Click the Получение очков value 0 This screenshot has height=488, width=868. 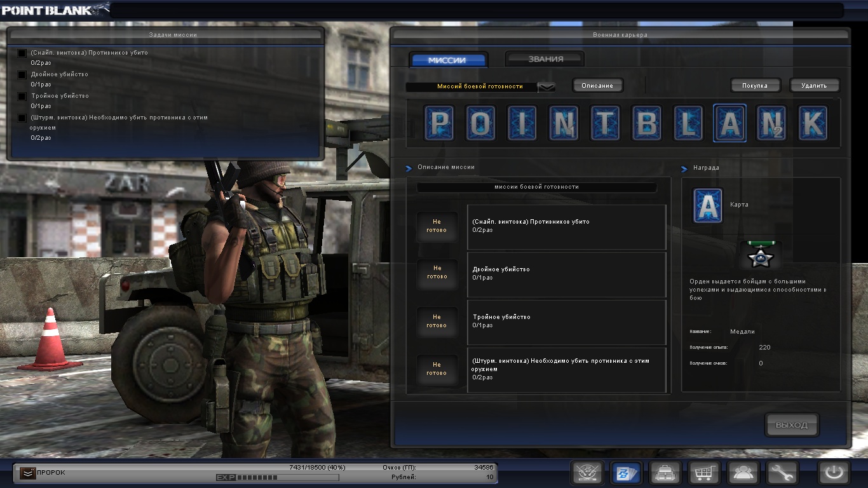761,363
